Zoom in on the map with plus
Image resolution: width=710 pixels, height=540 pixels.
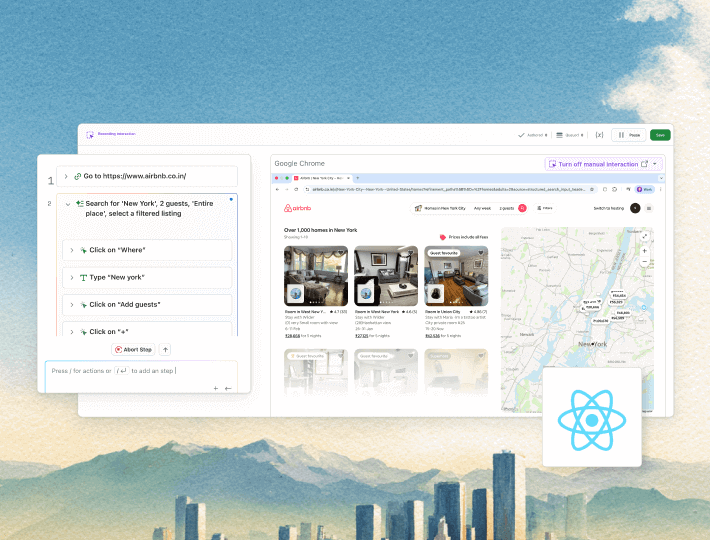(x=645, y=251)
